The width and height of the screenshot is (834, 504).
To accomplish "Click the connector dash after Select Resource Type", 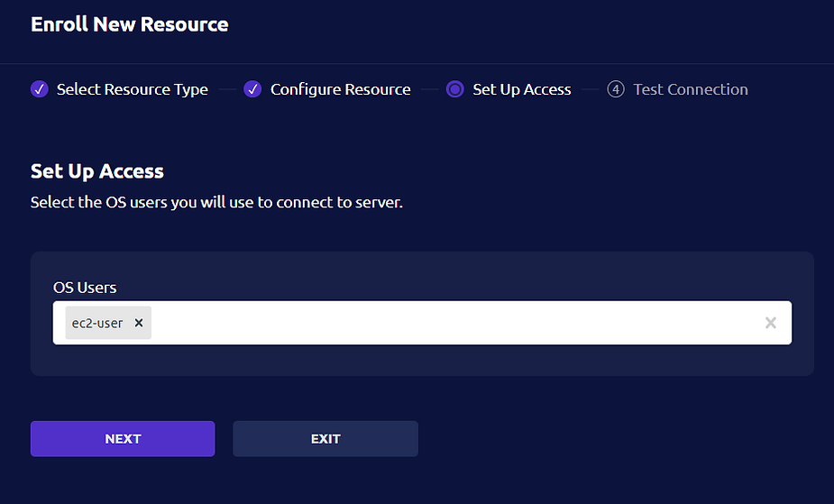I will point(227,89).
